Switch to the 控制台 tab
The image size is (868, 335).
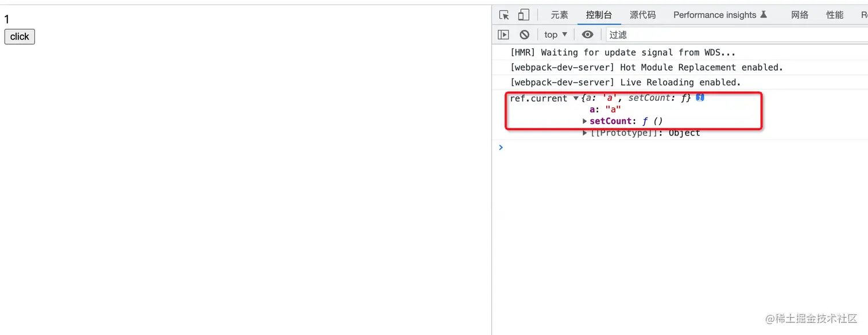point(599,15)
